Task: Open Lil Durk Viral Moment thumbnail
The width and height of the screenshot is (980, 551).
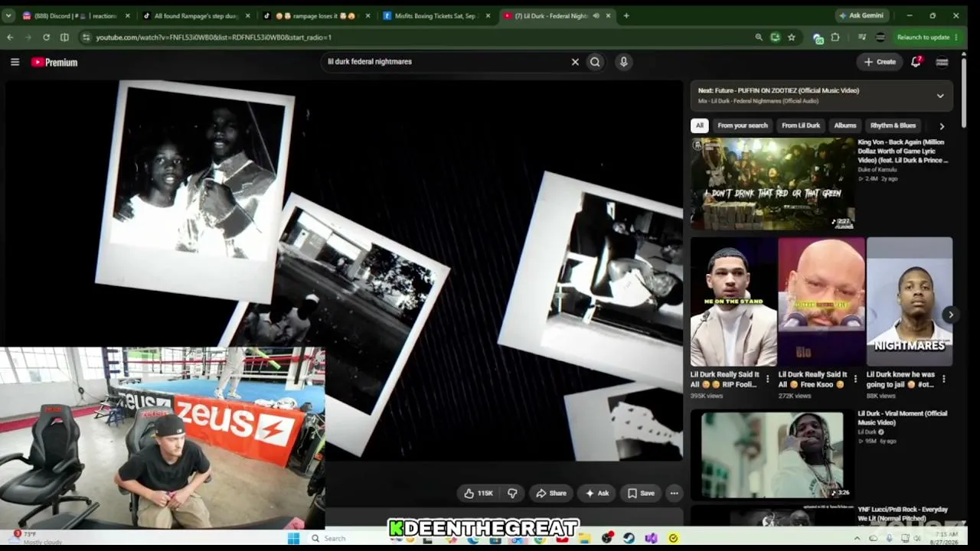Action: click(773, 455)
